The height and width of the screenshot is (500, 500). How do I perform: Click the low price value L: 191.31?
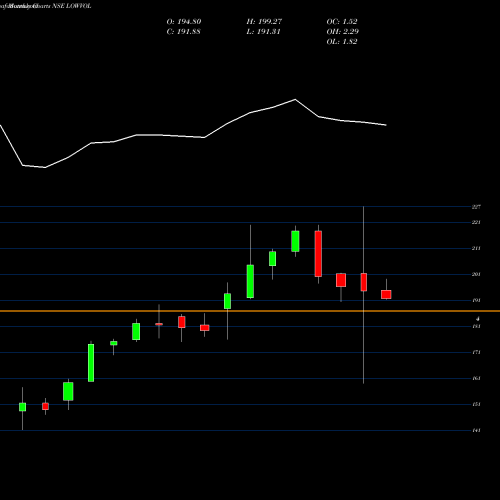click(x=263, y=32)
